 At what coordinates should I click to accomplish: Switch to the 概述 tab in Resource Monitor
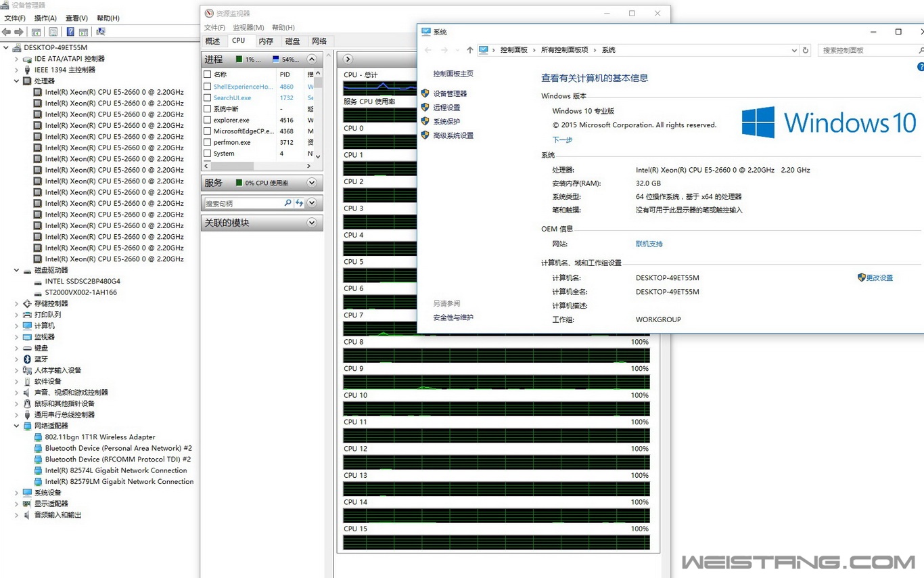pyautogui.click(x=213, y=41)
